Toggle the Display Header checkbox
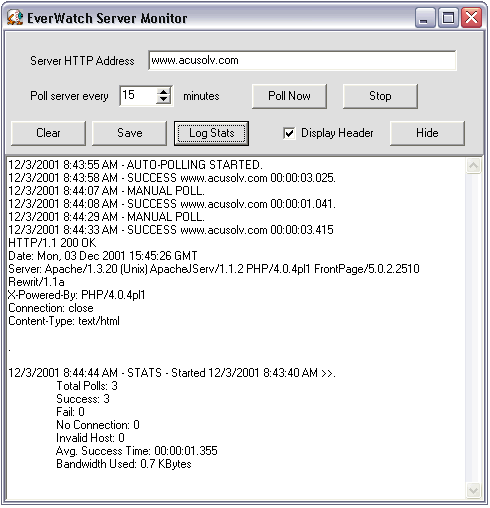This screenshot has width=490, height=508. (x=289, y=133)
